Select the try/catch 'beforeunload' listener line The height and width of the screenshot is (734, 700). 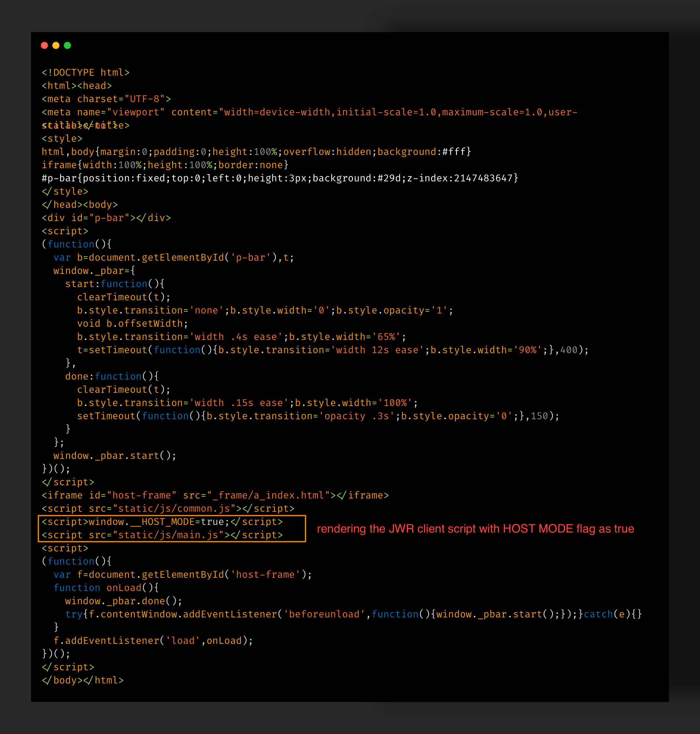click(353, 614)
